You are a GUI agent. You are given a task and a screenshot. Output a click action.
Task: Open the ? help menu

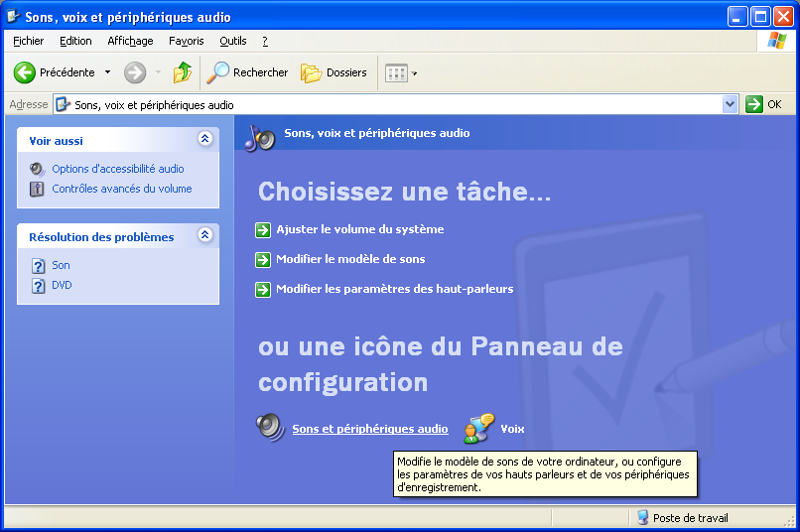pos(265,41)
